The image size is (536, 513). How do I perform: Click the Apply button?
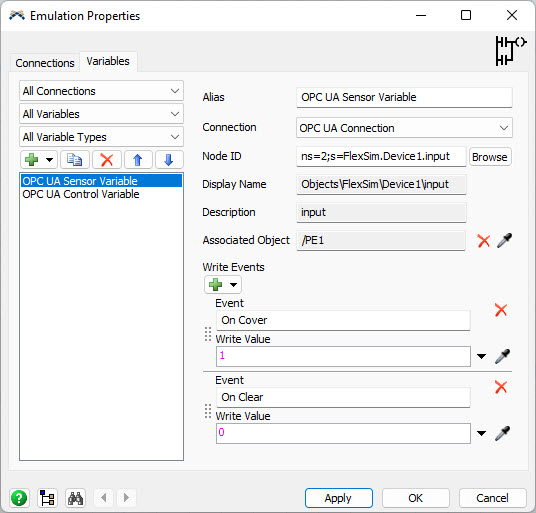338,498
